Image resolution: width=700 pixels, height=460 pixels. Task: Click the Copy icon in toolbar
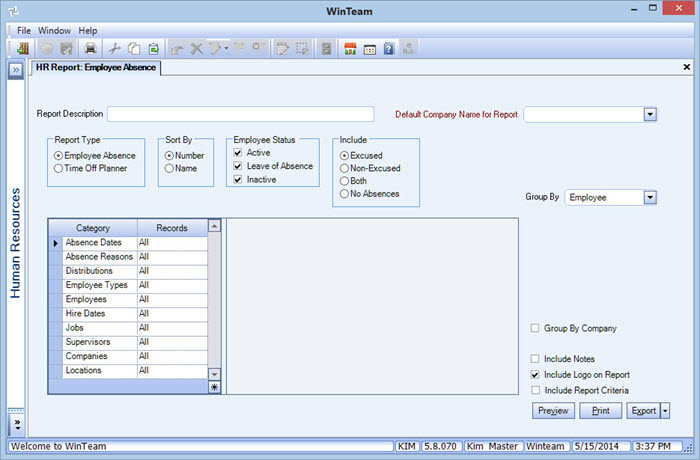point(134,49)
